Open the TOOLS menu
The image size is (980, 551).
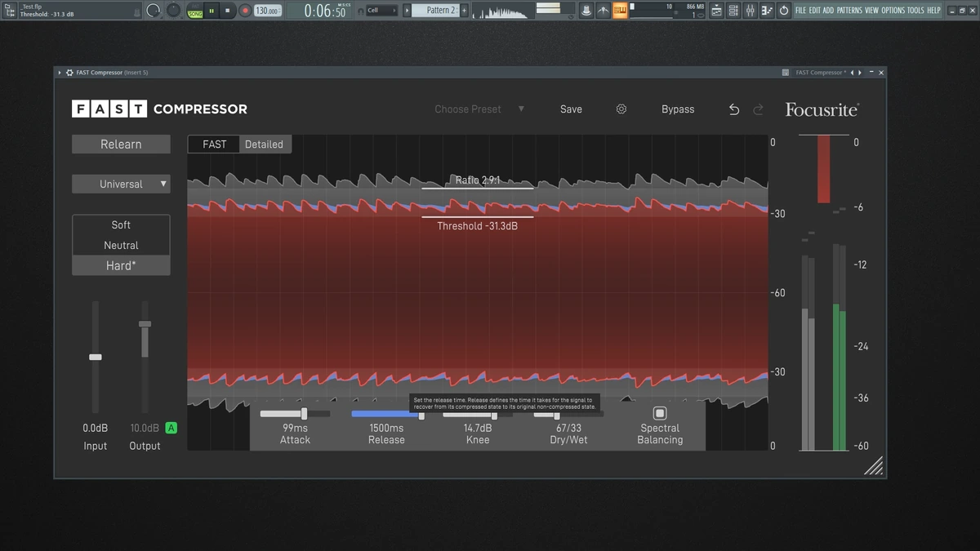(915, 11)
